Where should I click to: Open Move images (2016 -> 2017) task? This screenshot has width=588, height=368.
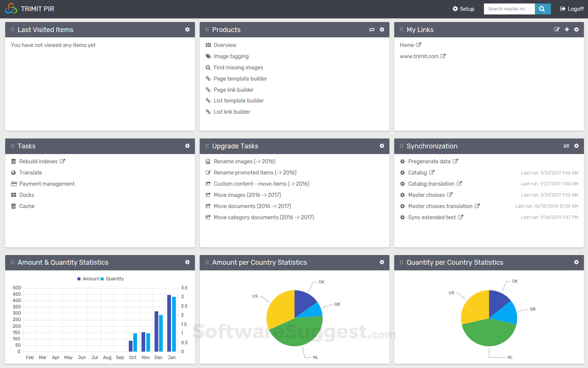point(247,195)
